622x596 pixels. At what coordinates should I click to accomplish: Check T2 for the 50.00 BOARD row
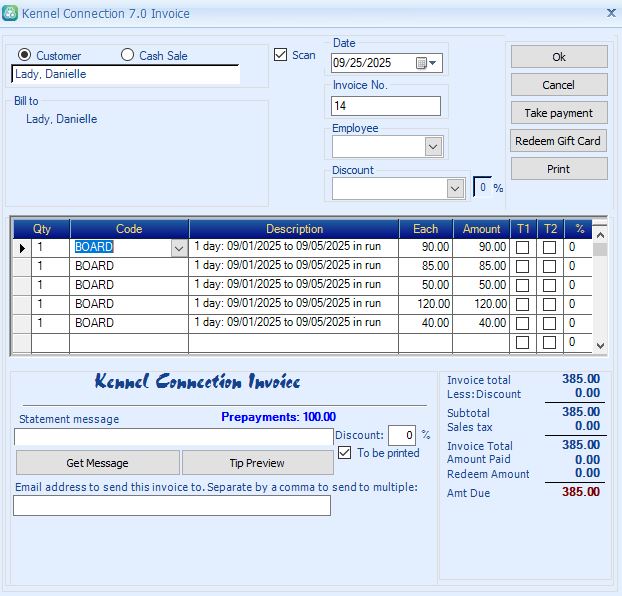[x=549, y=285]
